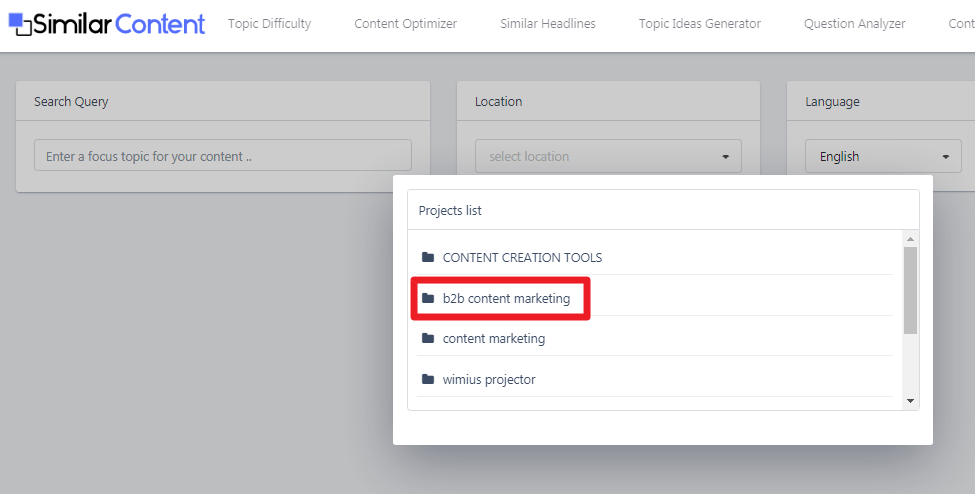Click the Language panel label

tap(832, 101)
